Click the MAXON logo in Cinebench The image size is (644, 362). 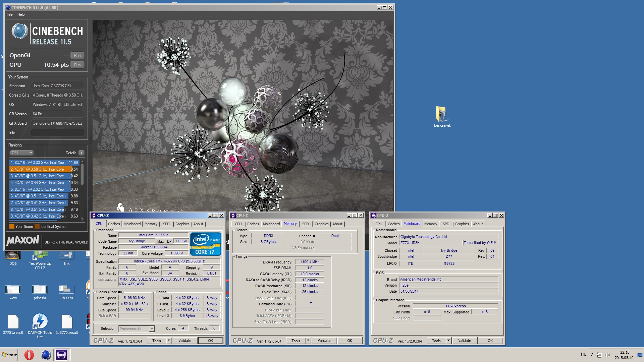click(x=23, y=240)
